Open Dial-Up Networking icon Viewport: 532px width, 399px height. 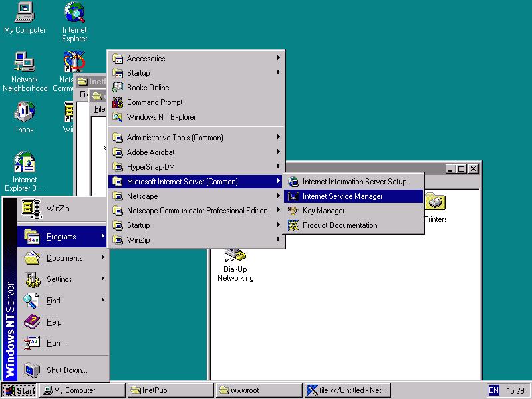click(235, 255)
